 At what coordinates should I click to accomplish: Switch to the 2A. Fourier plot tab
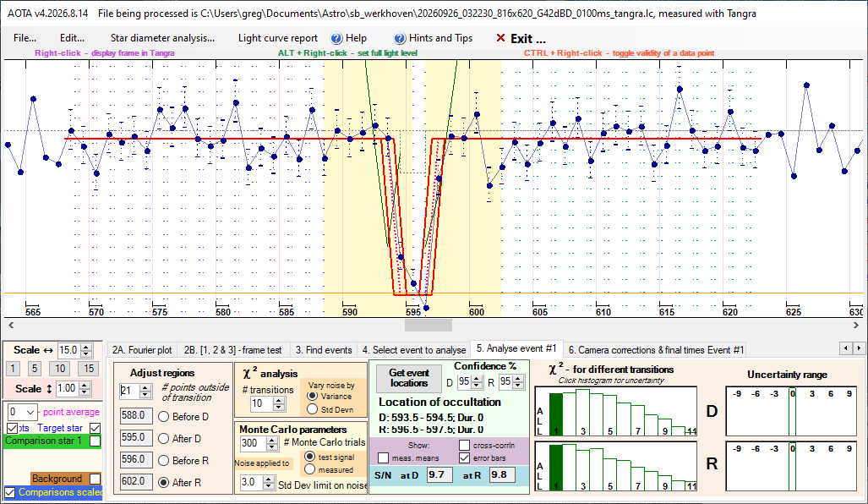pos(142,350)
